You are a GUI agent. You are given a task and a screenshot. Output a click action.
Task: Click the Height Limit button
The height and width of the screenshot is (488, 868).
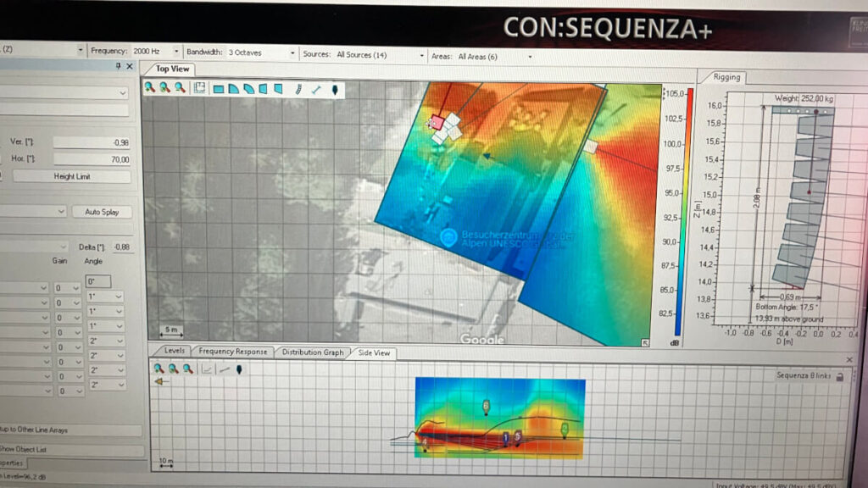pos(72,176)
